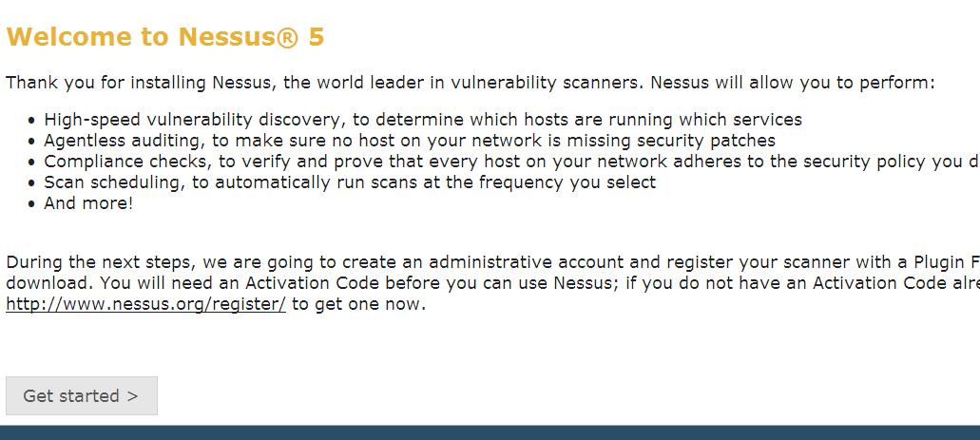Click the bullet dot before Scan scheduling

[x=32, y=183]
